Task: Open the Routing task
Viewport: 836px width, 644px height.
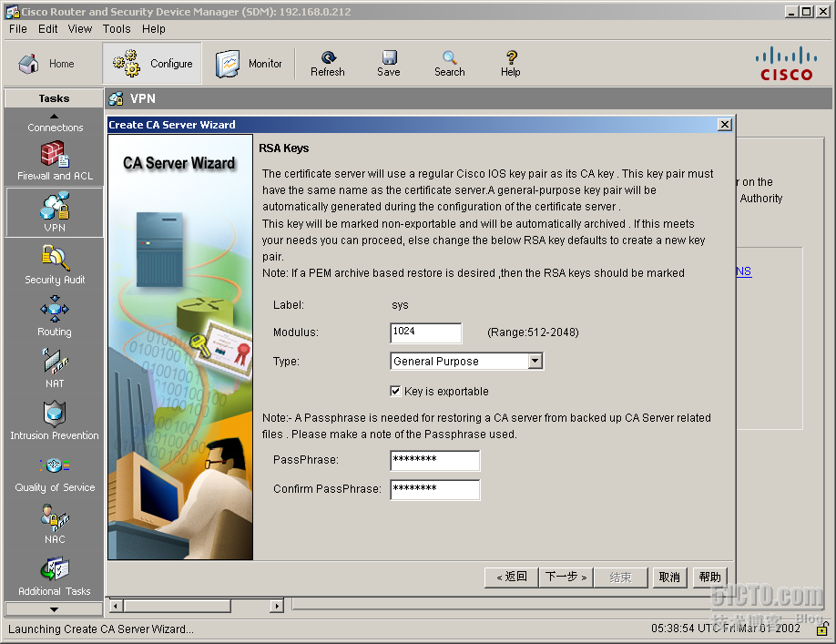Action: 55,316
